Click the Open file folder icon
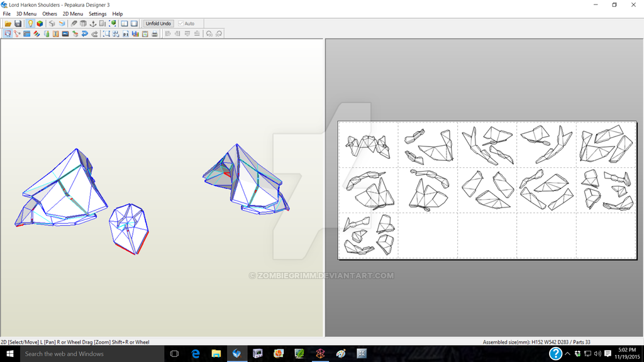 click(8, 23)
